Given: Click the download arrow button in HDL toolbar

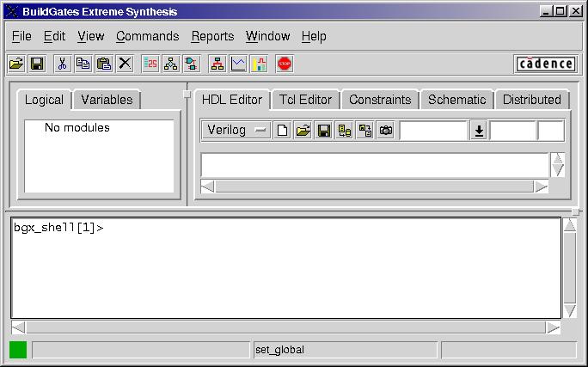Looking at the screenshot, I should point(479,131).
